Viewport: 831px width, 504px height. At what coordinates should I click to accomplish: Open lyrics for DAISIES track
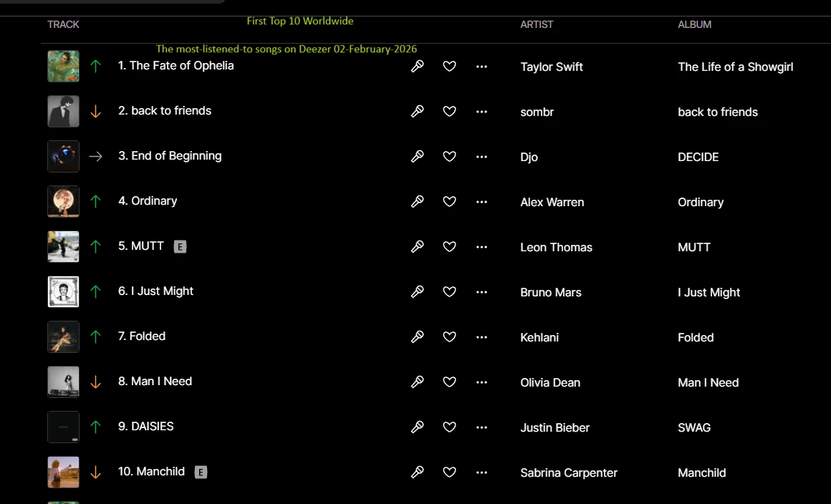(418, 427)
